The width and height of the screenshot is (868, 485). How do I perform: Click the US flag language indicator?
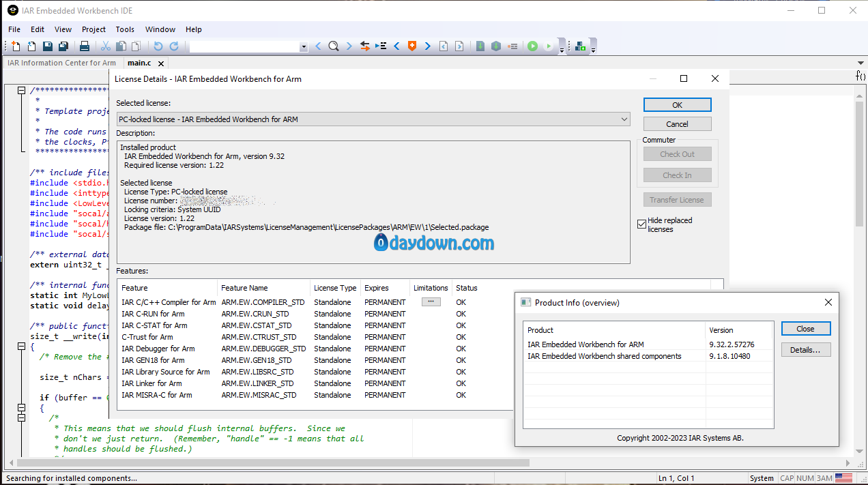pyautogui.click(x=843, y=478)
